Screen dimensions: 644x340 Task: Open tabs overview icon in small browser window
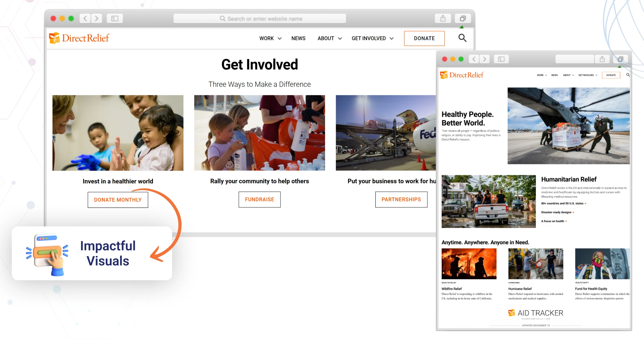pos(620,59)
